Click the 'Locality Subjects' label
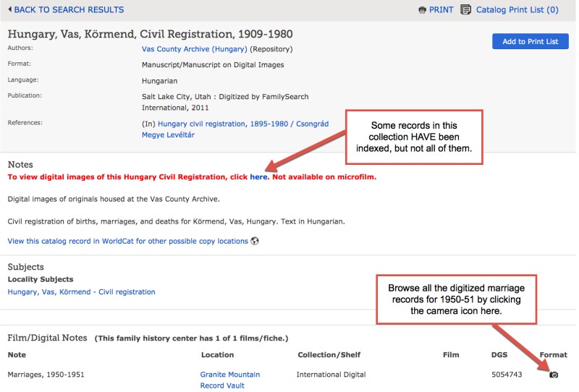The height and width of the screenshot is (392, 579). pos(41,279)
